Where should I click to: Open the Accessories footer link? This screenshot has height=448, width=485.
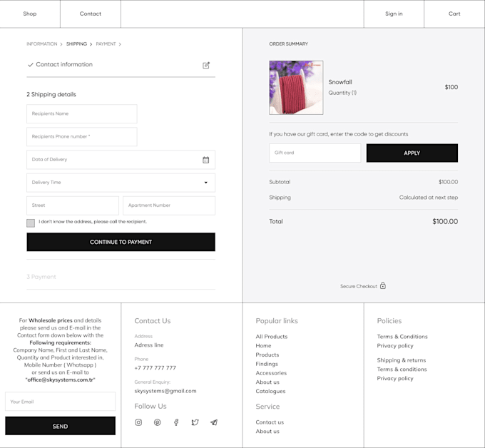pyautogui.click(x=271, y=373)
